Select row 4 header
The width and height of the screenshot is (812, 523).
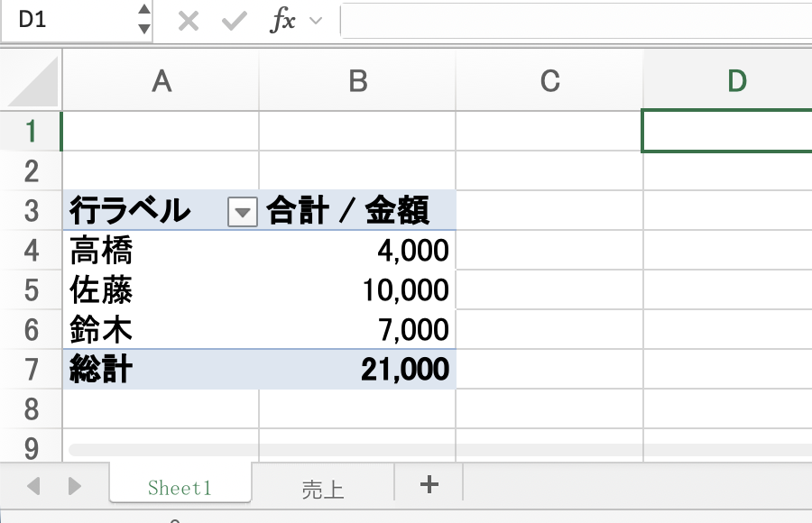tap(31, 250)
